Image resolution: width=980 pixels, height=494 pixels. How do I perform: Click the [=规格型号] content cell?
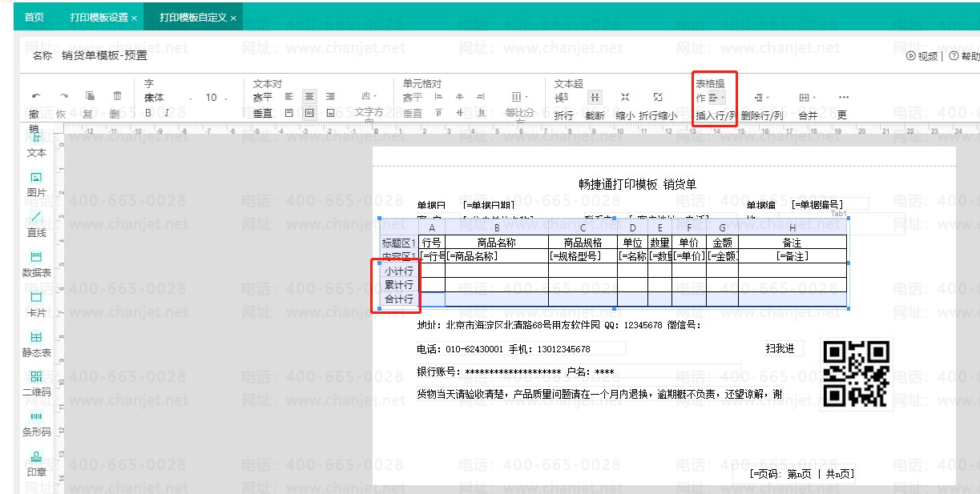point(583,256)
